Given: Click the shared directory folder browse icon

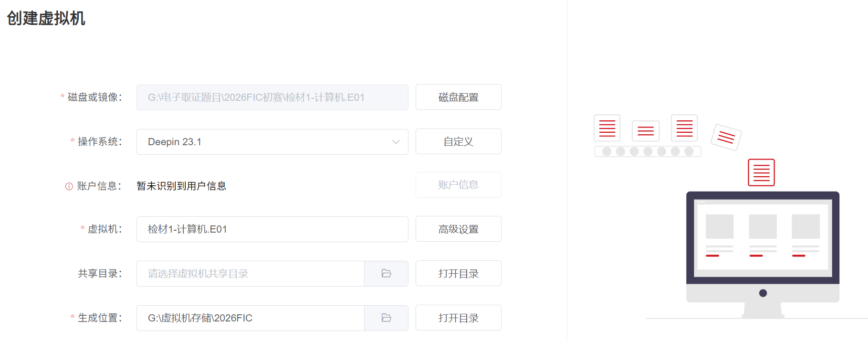Looking at the screenshot, I should click(x=386, y=274).
